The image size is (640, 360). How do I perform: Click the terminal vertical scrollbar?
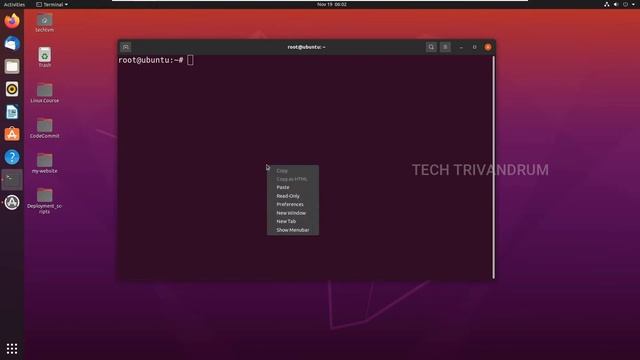click(x=493, y=167)
